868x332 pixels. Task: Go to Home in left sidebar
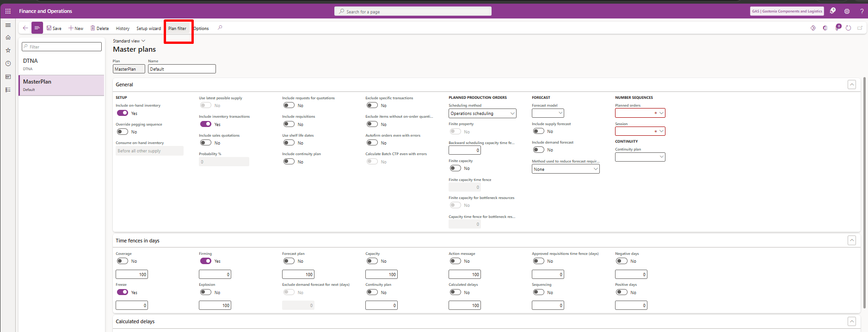[8, 37]
